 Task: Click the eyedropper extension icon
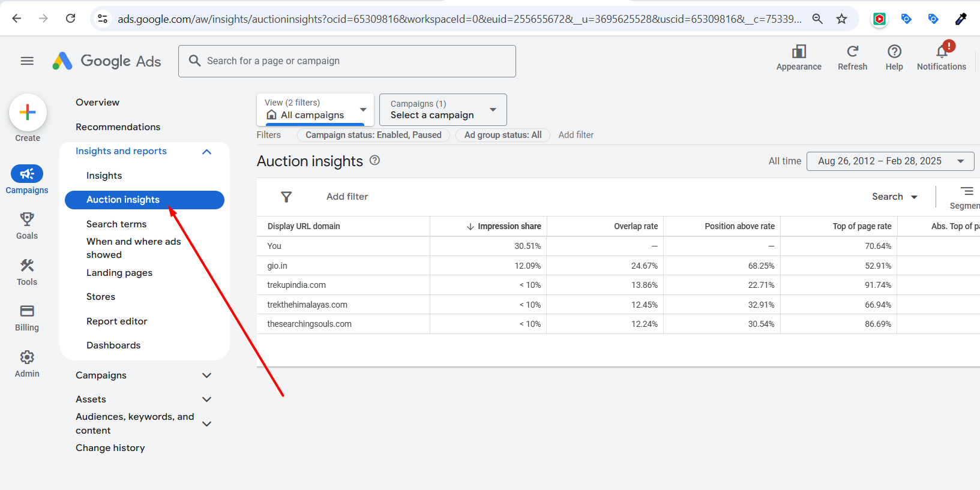[961, 19]
